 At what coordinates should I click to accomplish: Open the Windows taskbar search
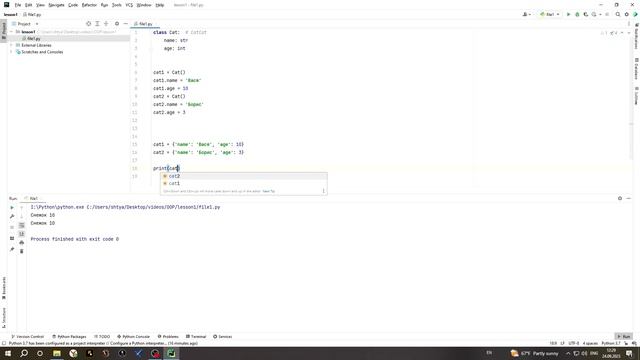tap(24, 353)
